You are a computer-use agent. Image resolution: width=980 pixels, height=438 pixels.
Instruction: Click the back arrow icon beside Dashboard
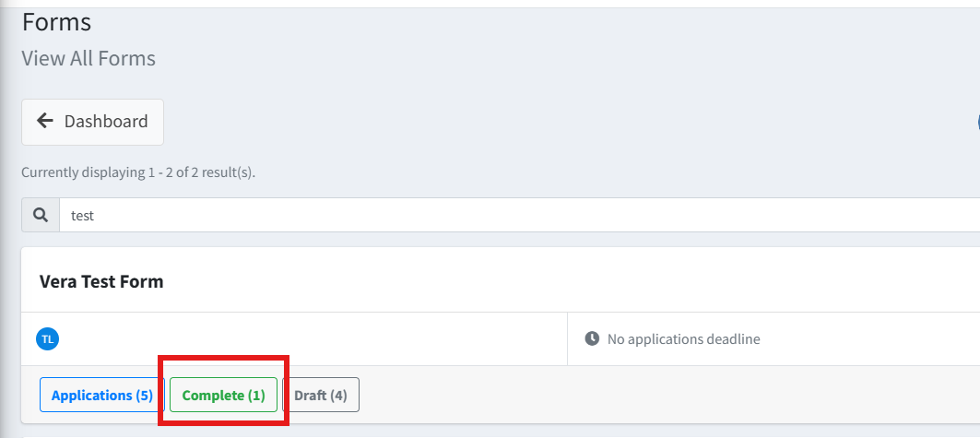click(x=44, y=122)
